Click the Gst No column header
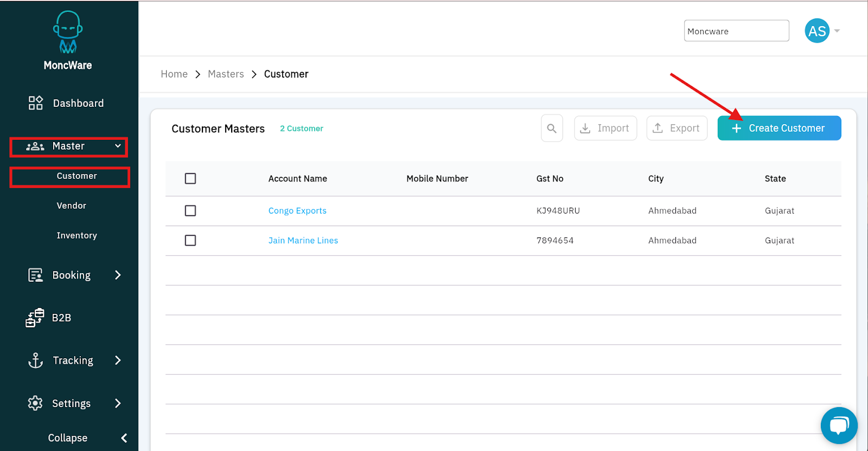This screenshot has width=868, height=451. tap(550, 178)
